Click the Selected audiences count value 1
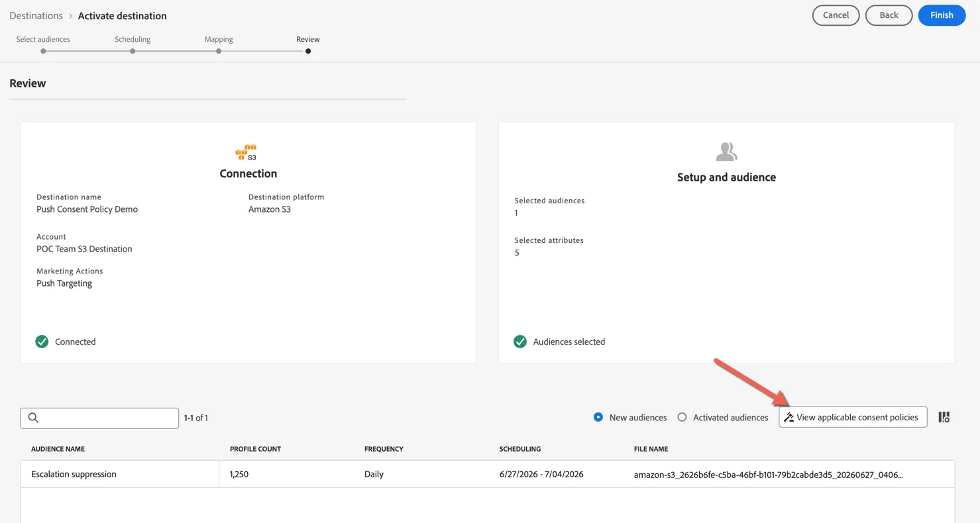 pos(516,213)
